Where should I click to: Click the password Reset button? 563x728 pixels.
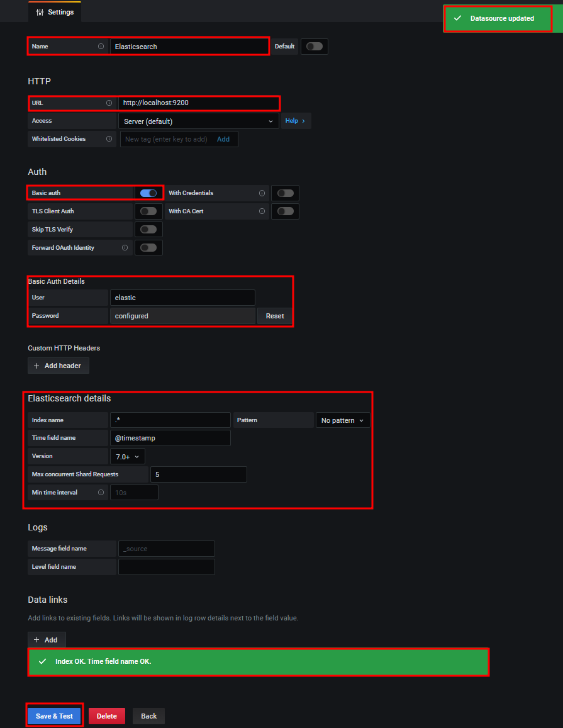[275, 316]
